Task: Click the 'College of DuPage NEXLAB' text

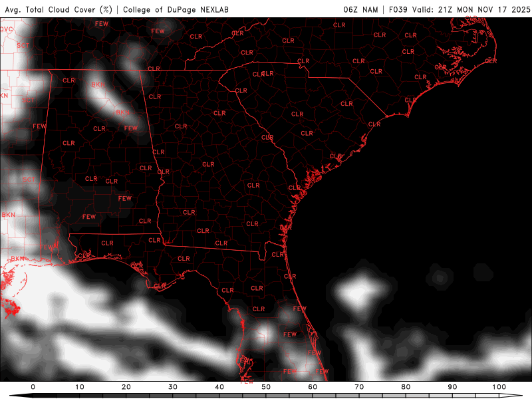Action: 176,9
